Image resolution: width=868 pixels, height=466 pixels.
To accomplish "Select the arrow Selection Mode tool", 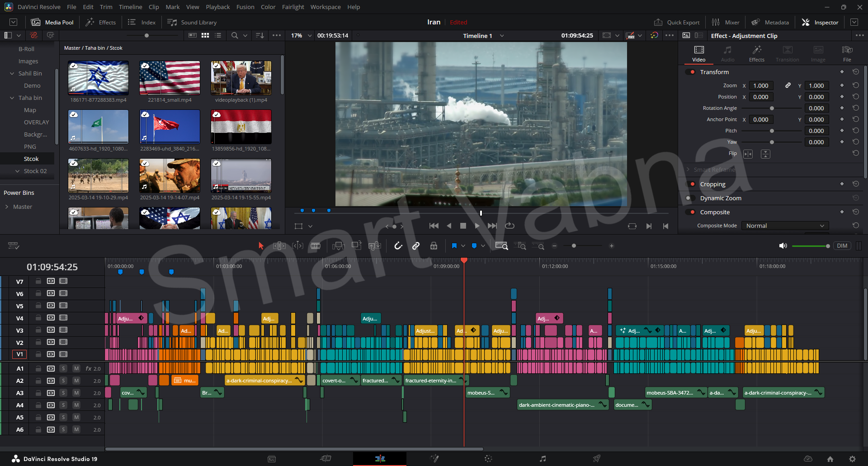I will point(261,246).
